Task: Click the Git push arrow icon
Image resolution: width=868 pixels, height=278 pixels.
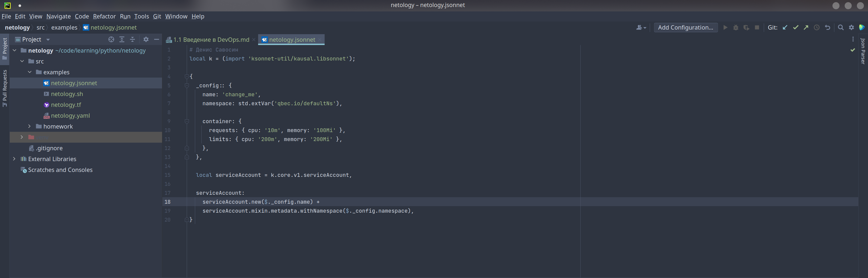Action: click(806, 28)
